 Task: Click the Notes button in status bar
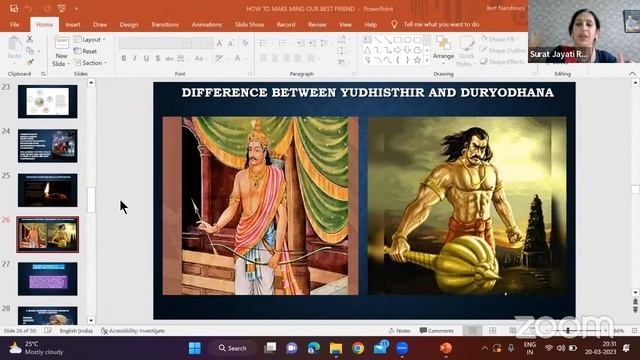(x=400, y=331)
